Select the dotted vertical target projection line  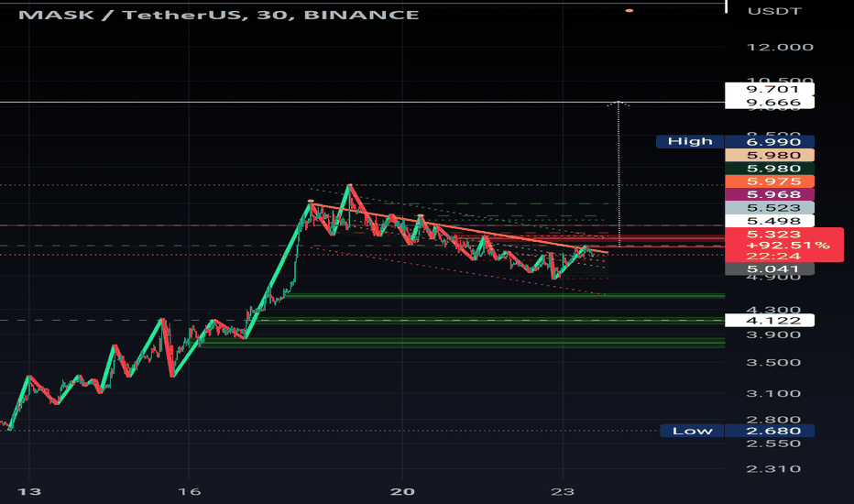point(619,174)
